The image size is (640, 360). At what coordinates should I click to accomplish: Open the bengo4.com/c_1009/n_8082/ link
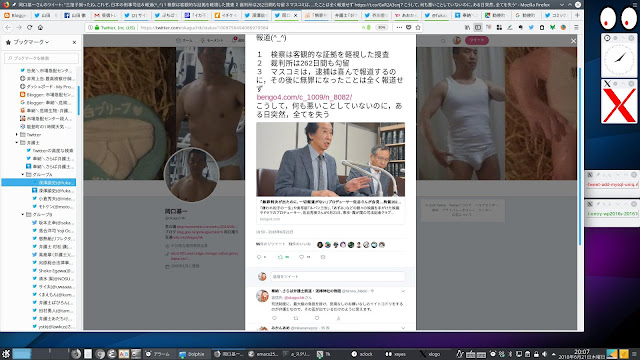[304, 97]
